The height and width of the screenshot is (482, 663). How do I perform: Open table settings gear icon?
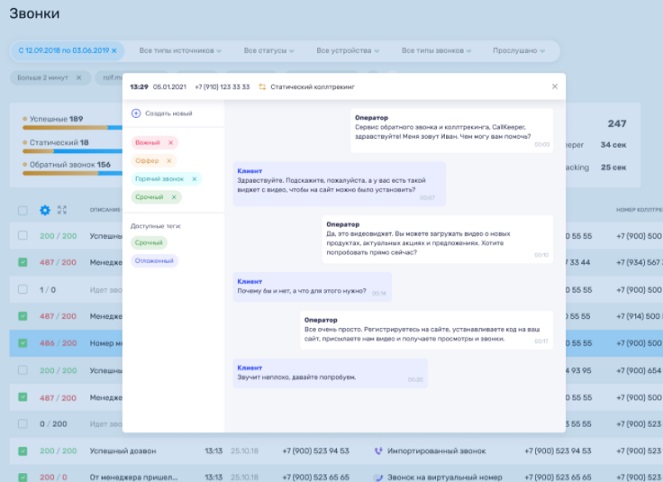pos(45,210)
